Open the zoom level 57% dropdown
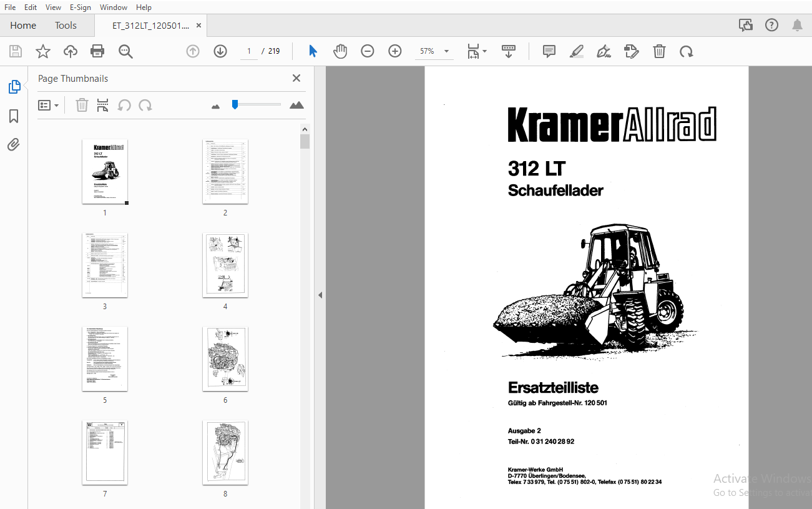812x509 pixels. pyautogui.click(x=434, y=51)
